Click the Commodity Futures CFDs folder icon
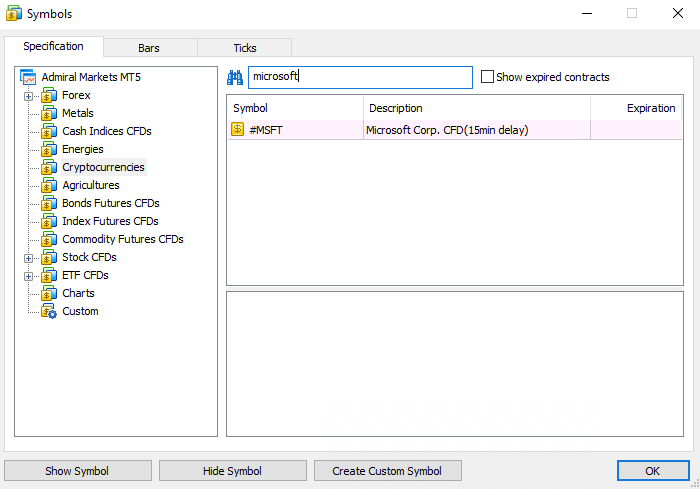This screenshot has height=489, width=700. 49,239
